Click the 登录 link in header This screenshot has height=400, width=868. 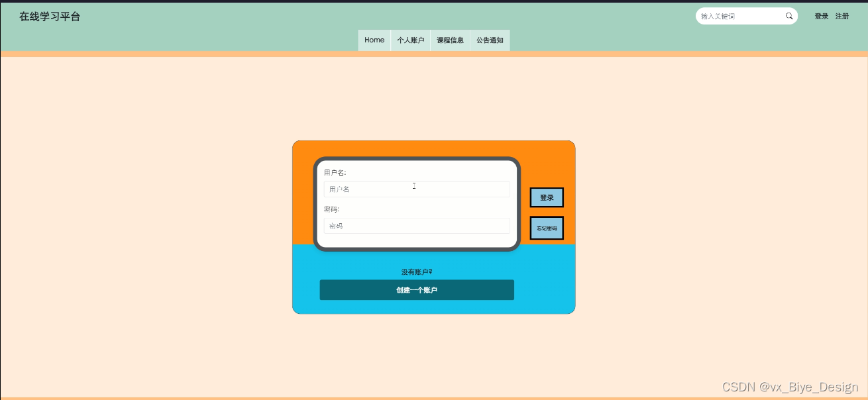tap(822, 16)
